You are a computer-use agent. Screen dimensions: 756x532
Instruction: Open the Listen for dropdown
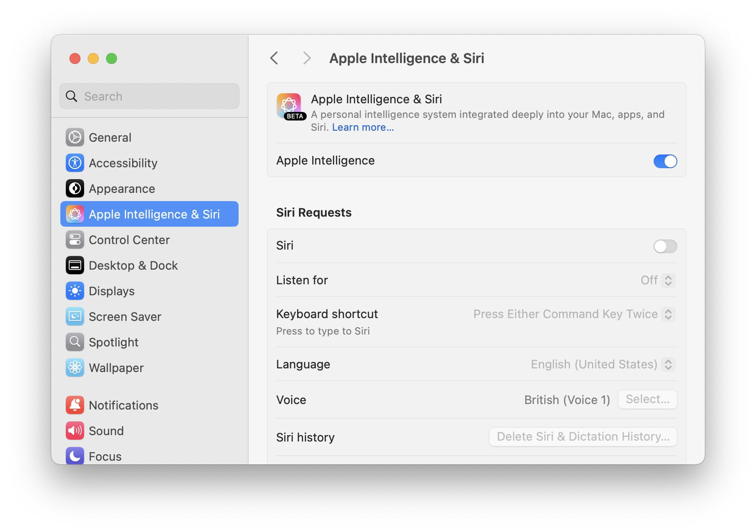coord(658,280)
